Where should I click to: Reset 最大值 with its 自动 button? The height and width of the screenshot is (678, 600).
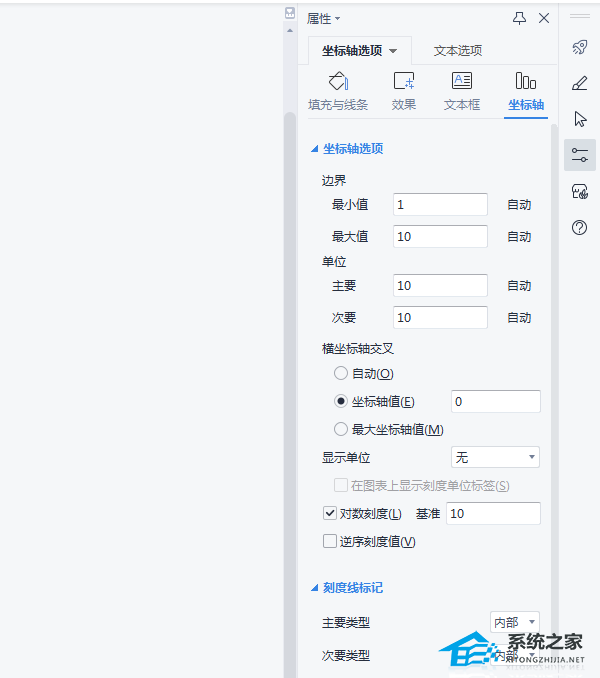pos(519,237)
